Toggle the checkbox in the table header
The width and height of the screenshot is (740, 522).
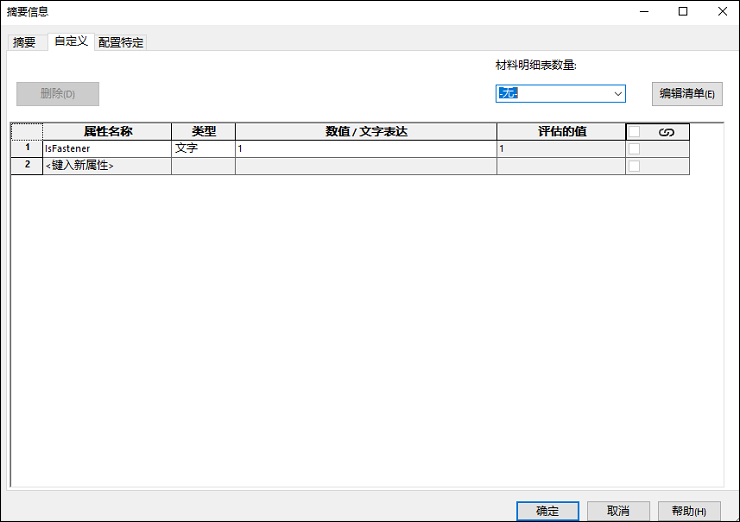click(x=634, y=132)
